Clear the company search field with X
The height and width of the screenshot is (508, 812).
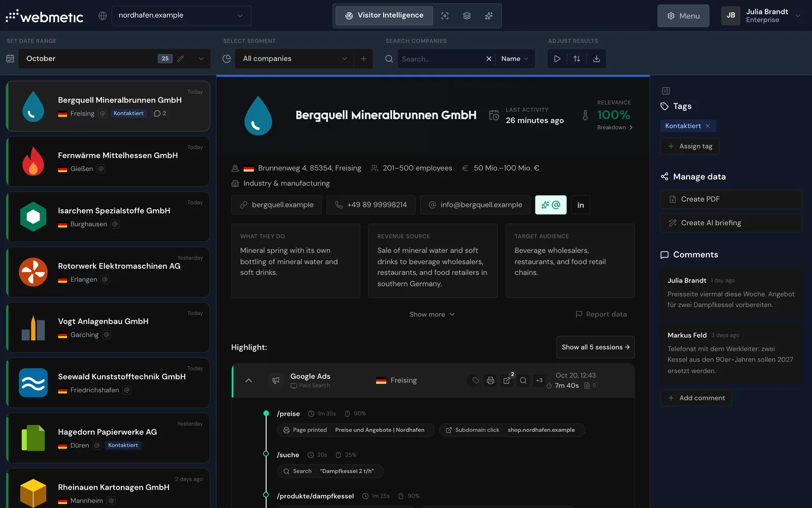click(x=489, y=59)
